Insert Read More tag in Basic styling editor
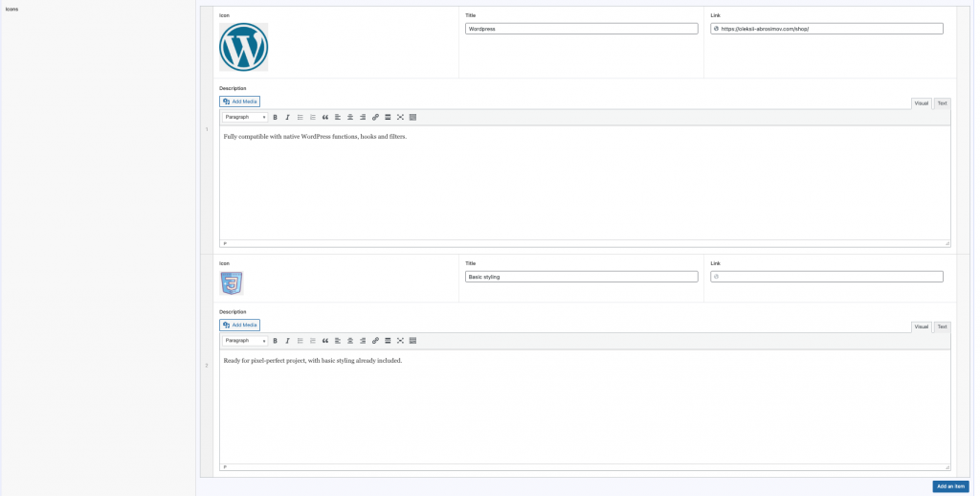Screen dimensions: 980x496 tap(388, 341)
